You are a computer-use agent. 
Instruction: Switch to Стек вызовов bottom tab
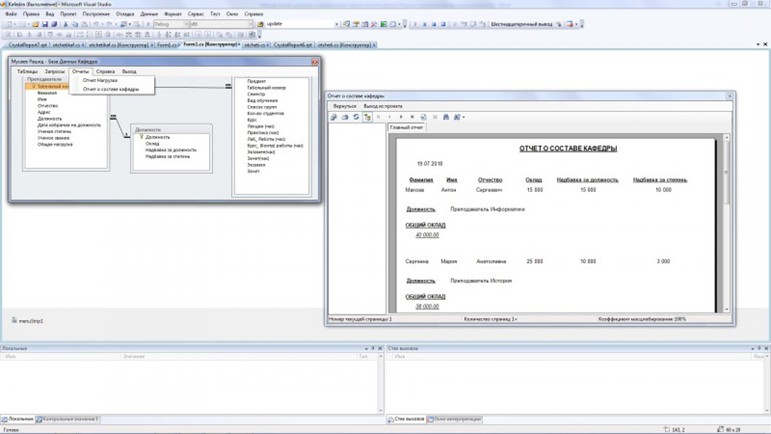click(406, 419)
